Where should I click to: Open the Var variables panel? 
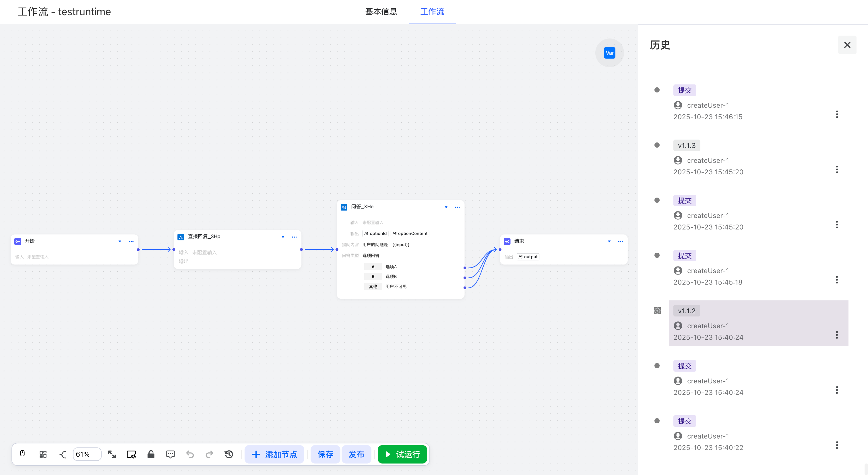[x=609, y=53]
